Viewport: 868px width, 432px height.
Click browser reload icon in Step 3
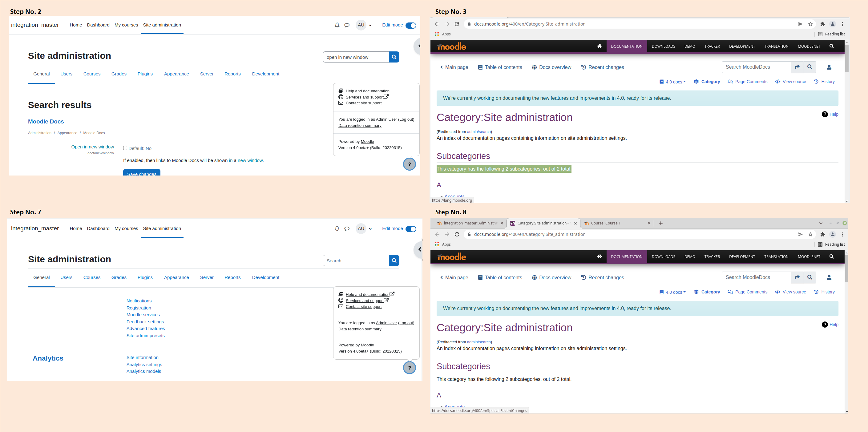point(457,24)
